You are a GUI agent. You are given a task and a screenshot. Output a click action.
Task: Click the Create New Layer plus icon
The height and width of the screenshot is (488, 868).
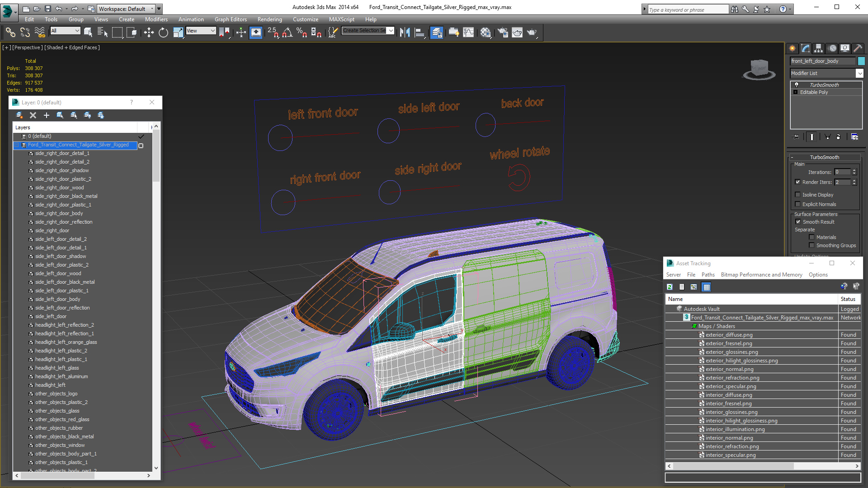coord(46,115)
